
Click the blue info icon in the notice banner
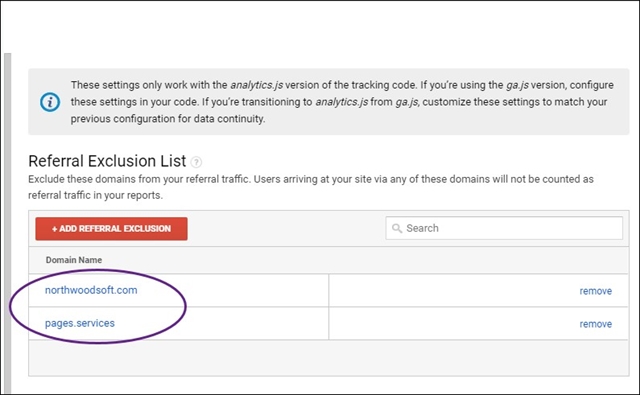click(x=50, y=102)
